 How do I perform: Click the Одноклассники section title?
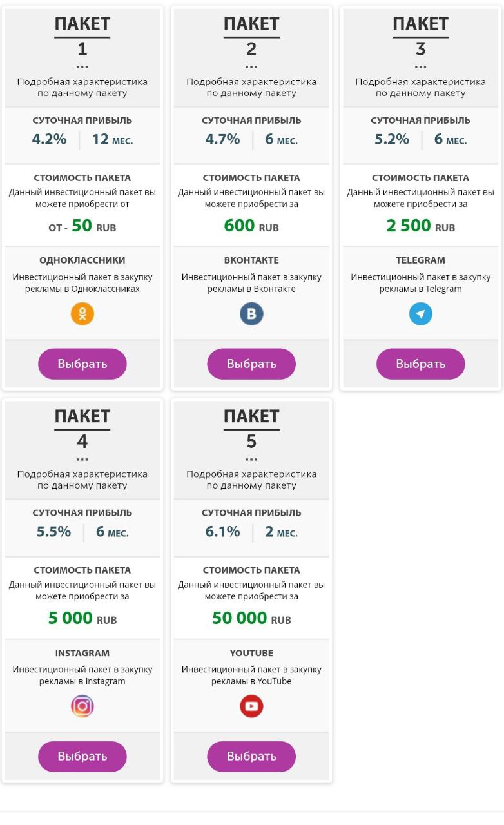pos(82,260)
